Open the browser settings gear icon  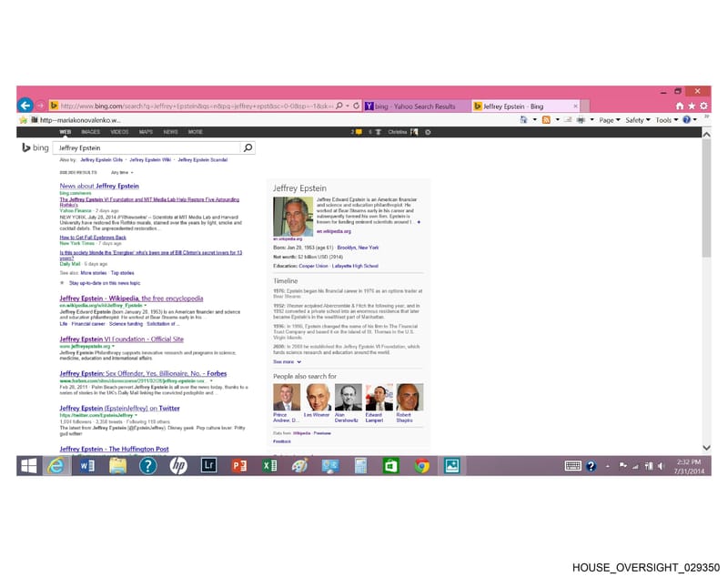coord(703,106)
